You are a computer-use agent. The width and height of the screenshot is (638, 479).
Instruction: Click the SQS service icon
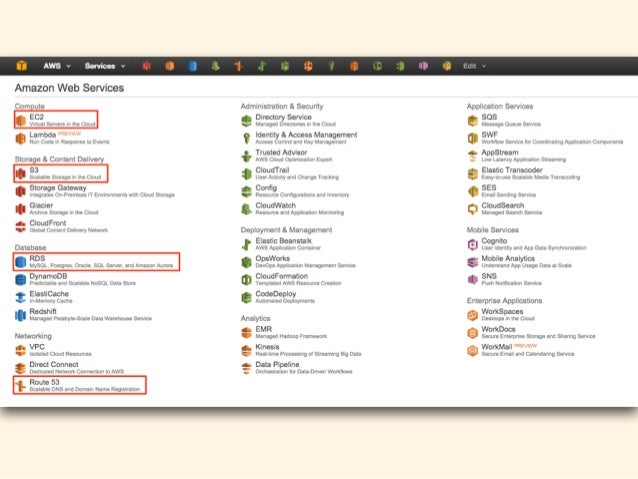tap(472, 120)
